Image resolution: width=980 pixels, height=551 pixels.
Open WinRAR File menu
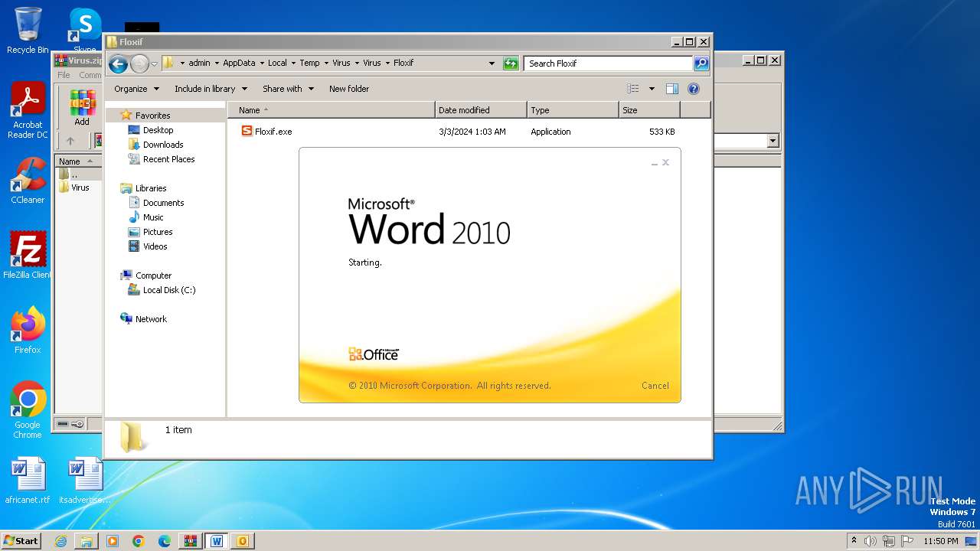point(64,75)
